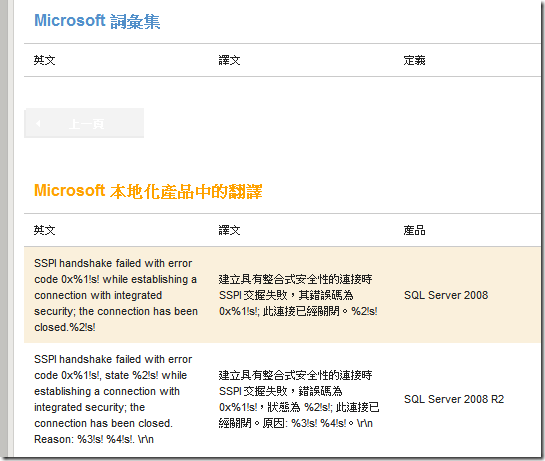Click Chinese translation containing 狀態為 %2!s!
The image size is (545, 461).
pos(299,399)
